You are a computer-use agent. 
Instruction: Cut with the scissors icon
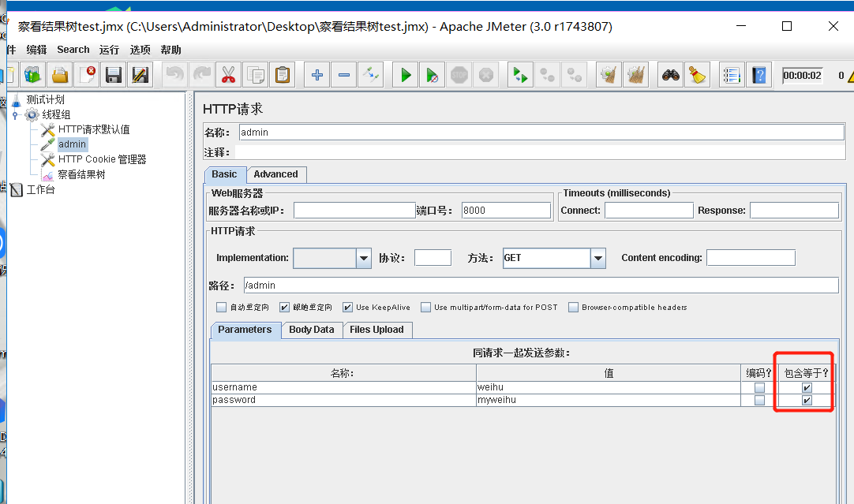(229, 75)
